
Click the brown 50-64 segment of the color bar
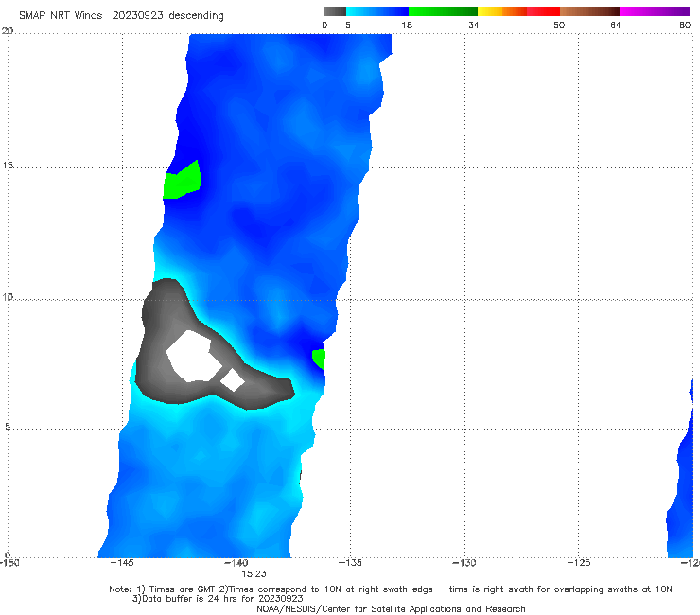[x=589, y=11]
